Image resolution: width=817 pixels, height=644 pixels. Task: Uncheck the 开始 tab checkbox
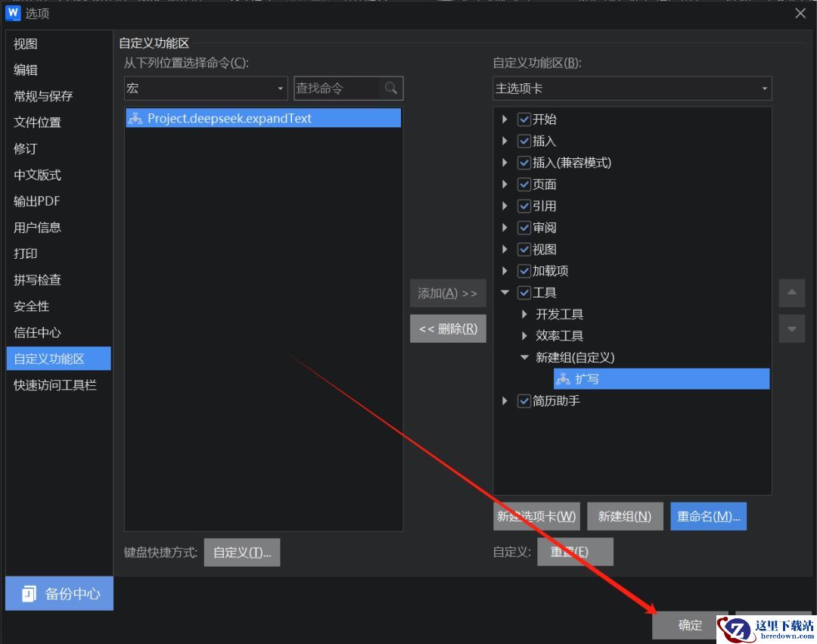523,120
